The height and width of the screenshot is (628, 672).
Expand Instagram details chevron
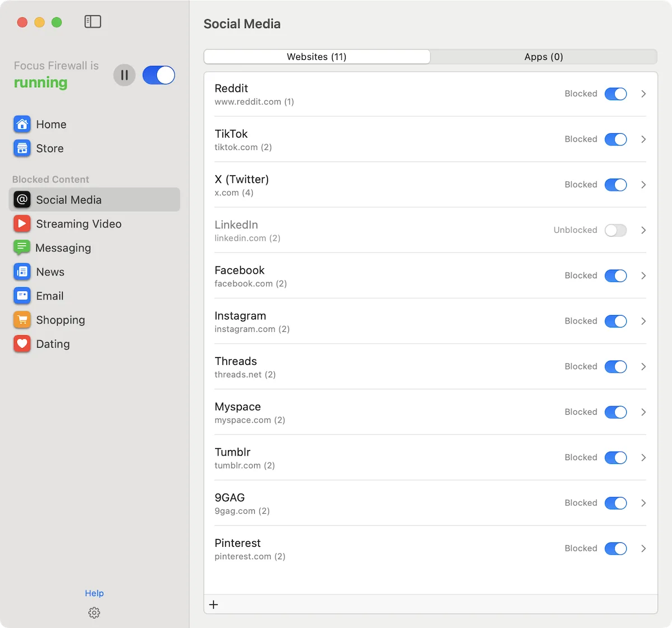[x=643, y=321]
